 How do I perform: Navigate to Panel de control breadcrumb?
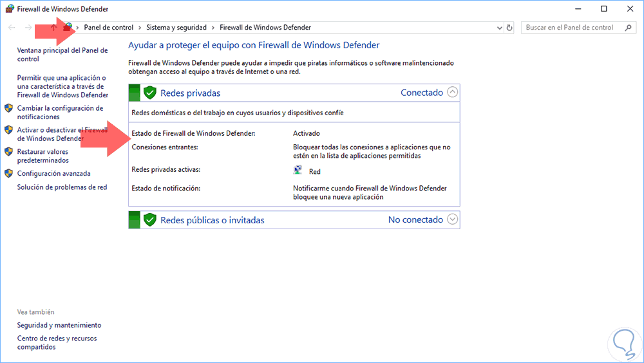point(108,28)
